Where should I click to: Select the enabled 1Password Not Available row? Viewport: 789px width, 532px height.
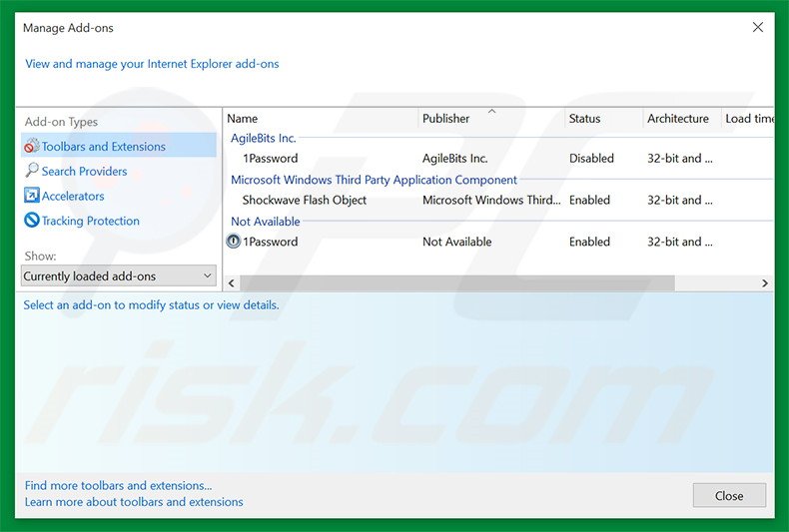click(498, 242)
